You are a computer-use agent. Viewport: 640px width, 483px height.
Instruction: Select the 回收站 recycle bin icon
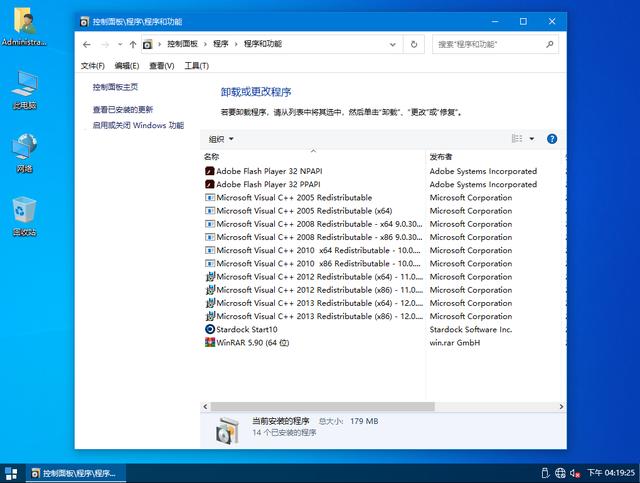click(x=24, y=210)
